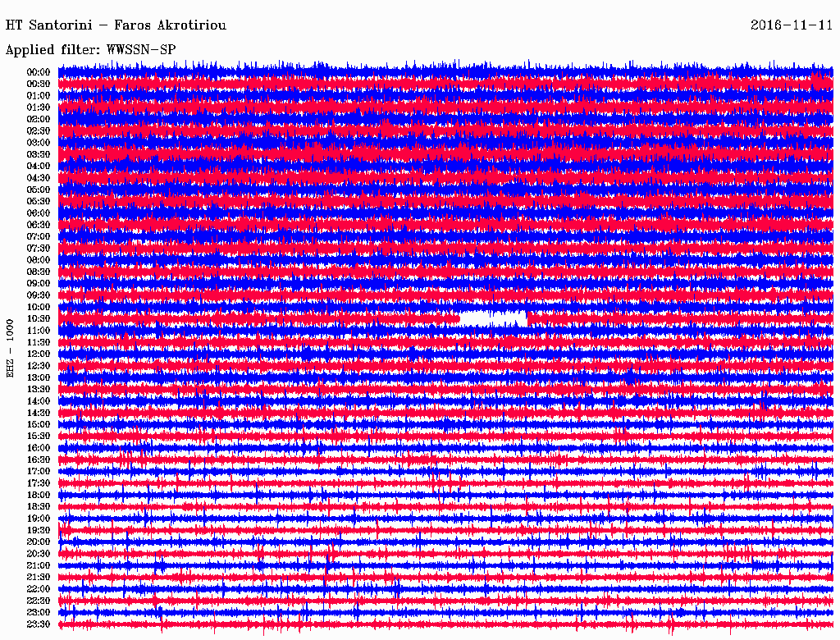Select the 06:00 time label
This screenshot has height=640, width=840.
[x=39, y=213]
